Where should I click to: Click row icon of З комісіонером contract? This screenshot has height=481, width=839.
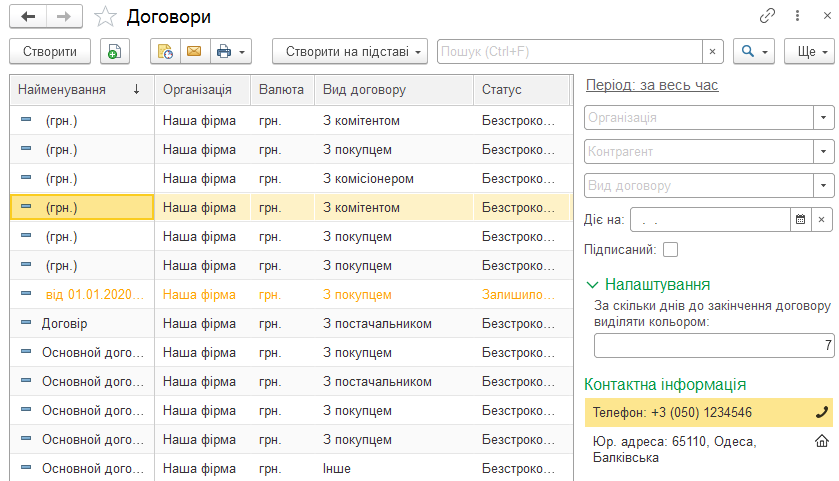pos(26,177)
